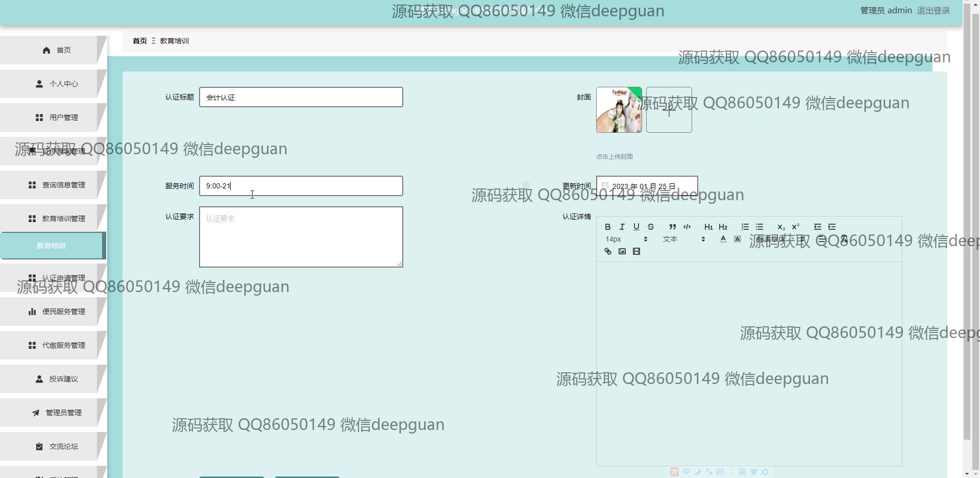This screenshot has width=980, height=478.
Task: Click the paper plane icon beside 管理员管理
Action: point(36,413)
